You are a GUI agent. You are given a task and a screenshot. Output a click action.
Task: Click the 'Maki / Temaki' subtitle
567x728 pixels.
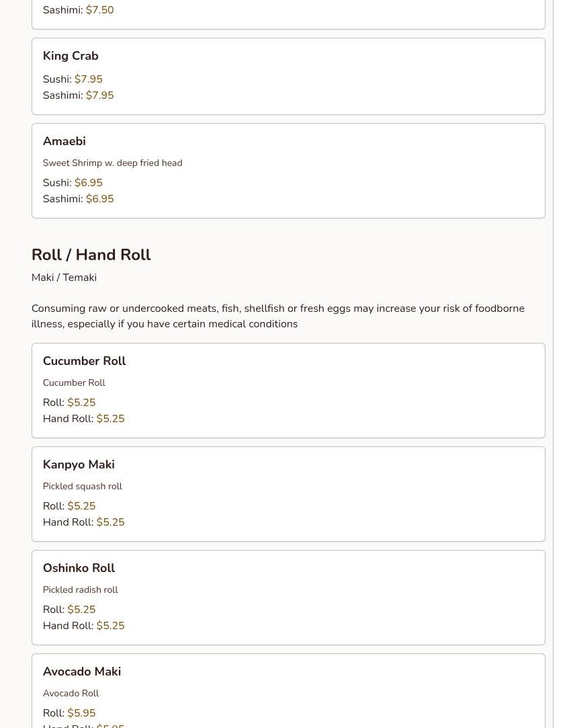click(64, 278)
